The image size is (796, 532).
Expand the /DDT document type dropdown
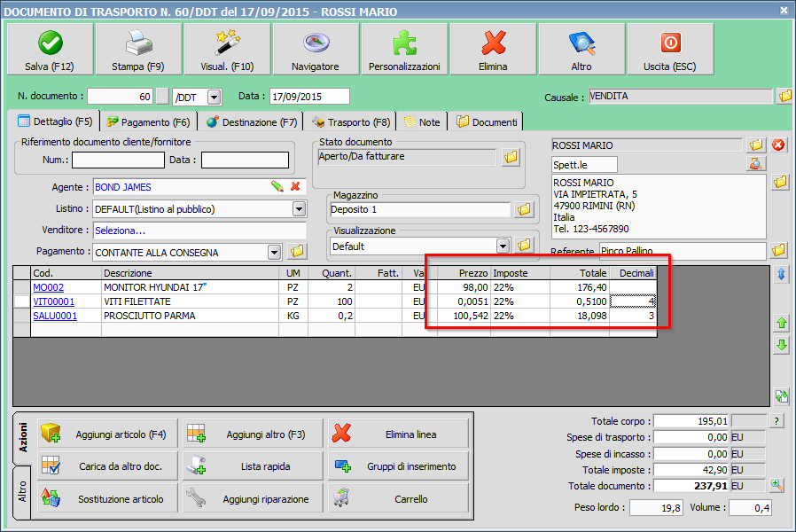coord(215,96)
